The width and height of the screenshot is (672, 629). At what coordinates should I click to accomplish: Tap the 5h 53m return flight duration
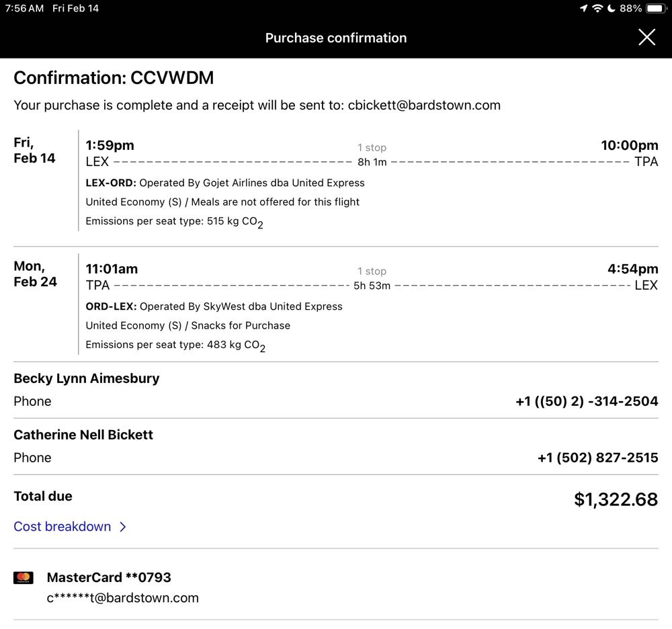point(372,286)
